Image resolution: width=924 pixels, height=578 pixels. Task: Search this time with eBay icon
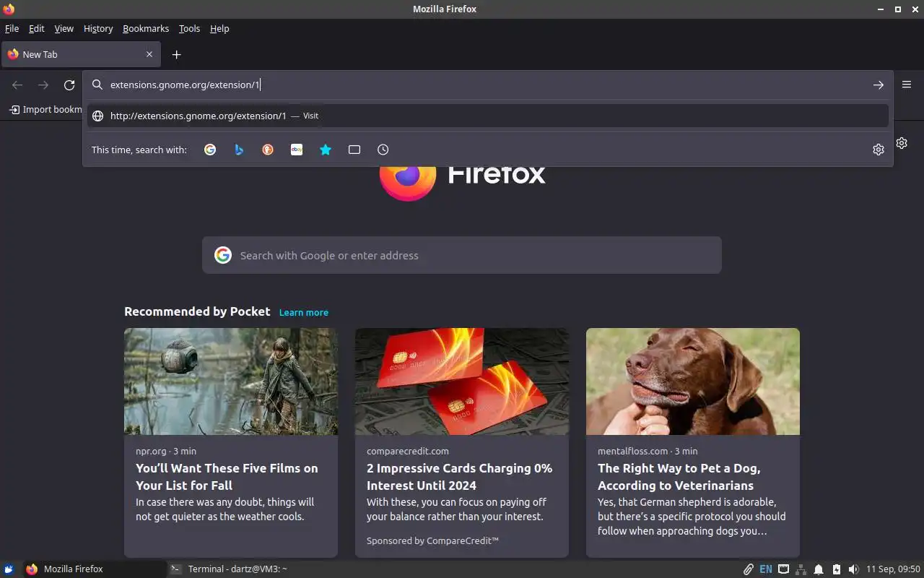point(297,150)
